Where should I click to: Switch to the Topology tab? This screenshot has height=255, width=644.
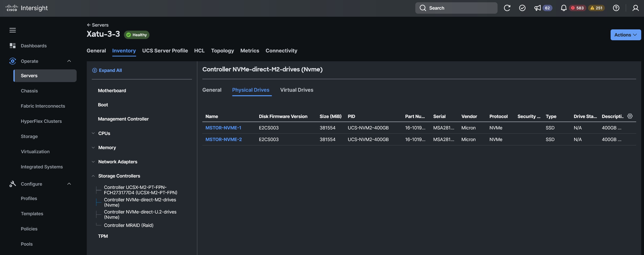(x=222, y=51)
